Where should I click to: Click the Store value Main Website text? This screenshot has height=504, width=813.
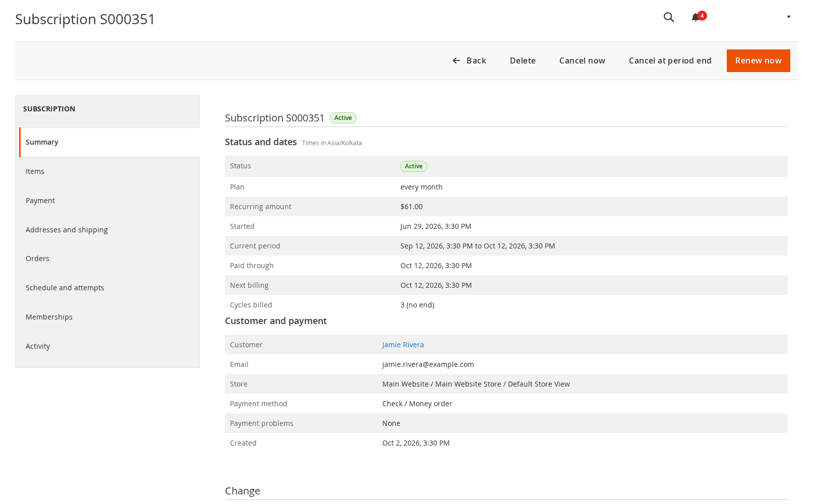476,384
